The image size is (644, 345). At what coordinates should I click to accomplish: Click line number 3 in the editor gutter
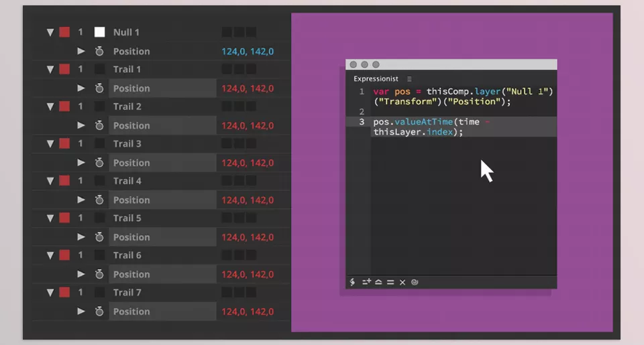coord(362,122)
